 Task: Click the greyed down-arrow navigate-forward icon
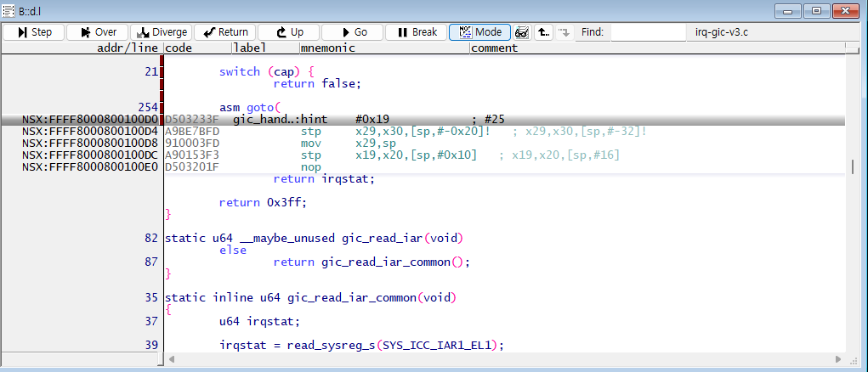pos(563,32)
